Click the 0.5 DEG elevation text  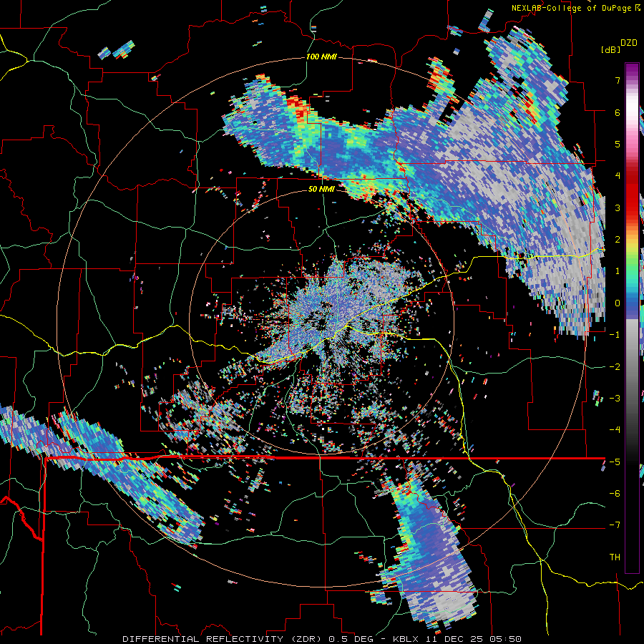(351, 639)
